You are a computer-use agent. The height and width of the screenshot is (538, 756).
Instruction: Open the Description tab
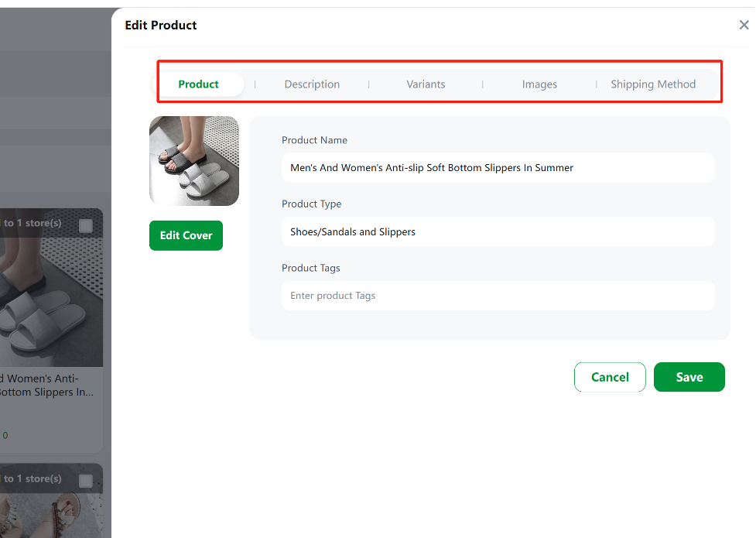click(x=312, y=84)
